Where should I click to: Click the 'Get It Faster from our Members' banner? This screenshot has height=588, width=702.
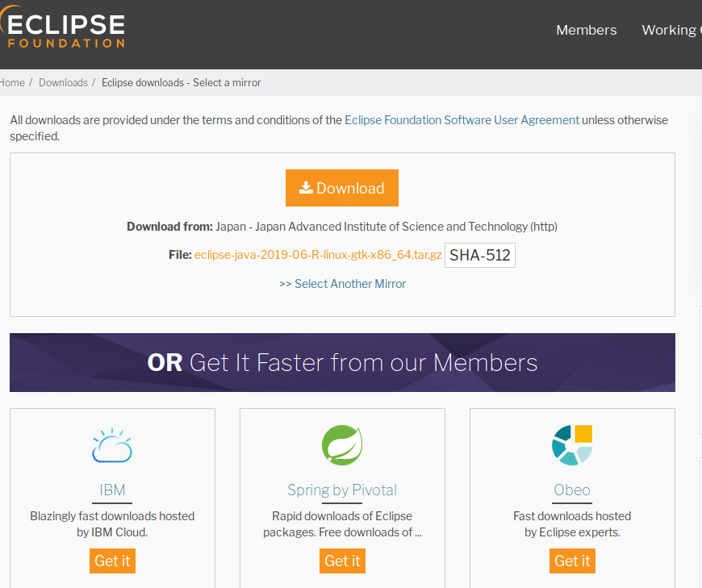[342, 362]
